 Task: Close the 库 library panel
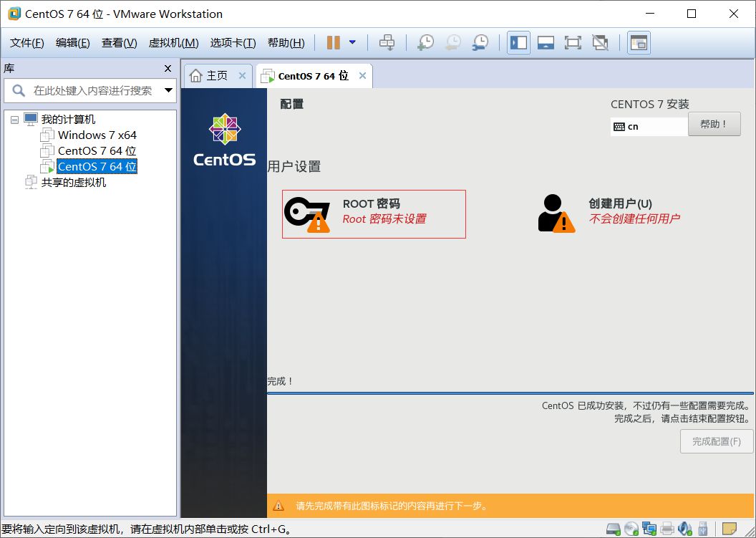click(168, 69)
